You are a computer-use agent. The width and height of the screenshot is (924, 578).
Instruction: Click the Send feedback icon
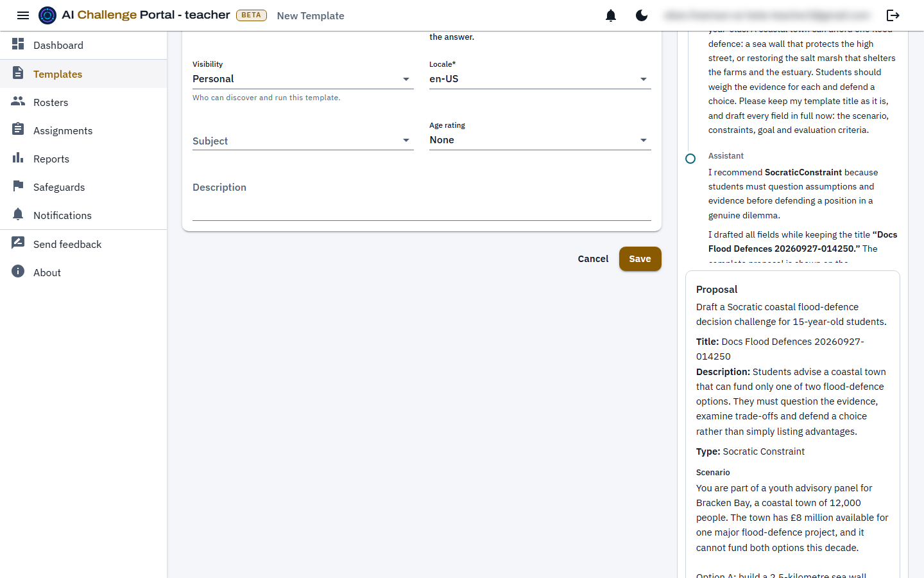(18, 243)
